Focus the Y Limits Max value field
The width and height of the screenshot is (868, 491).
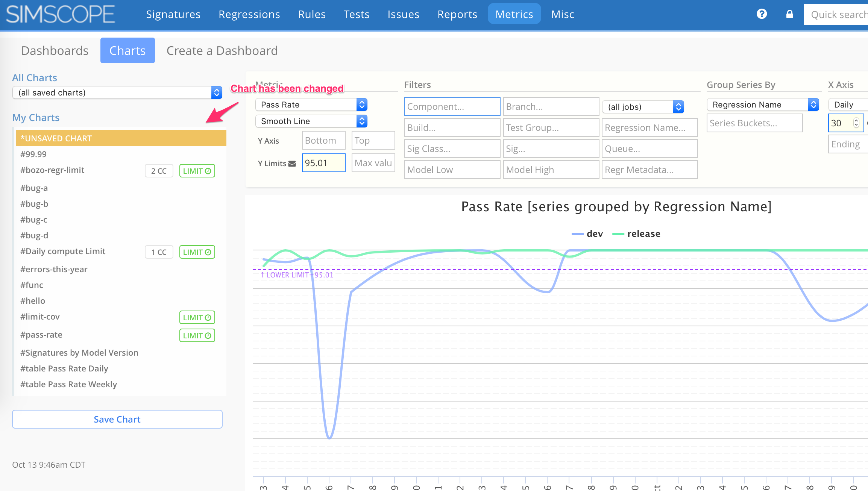(373, 163)
